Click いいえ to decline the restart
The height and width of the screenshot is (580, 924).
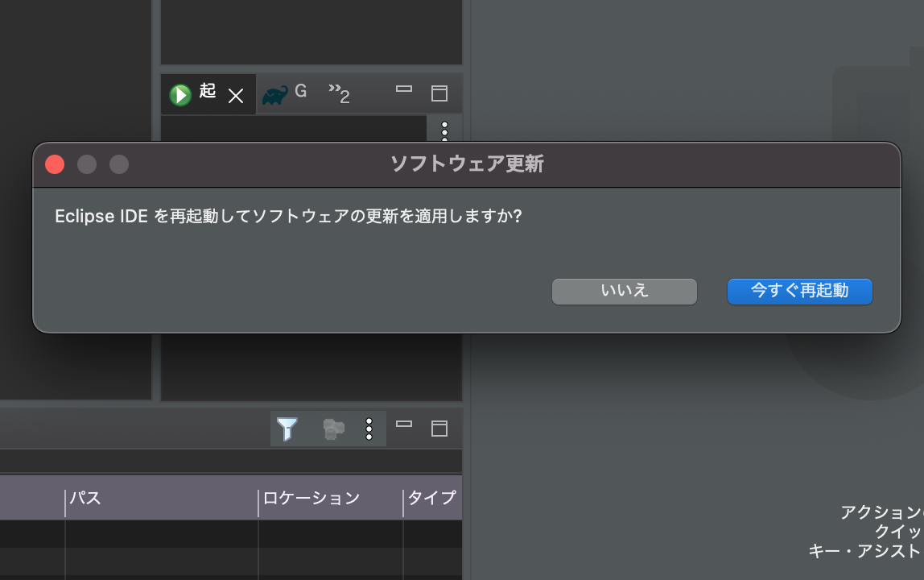(624, 291)
